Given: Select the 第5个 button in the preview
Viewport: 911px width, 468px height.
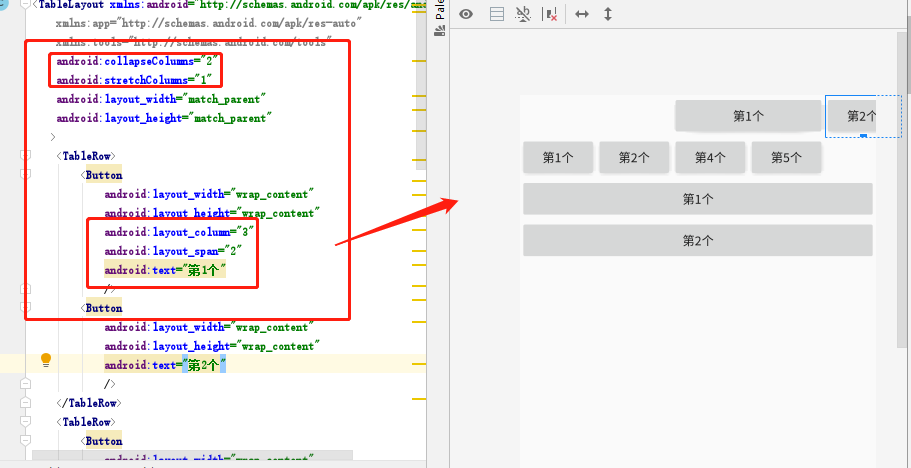Looking at the screenshot, I should (786, 157).
